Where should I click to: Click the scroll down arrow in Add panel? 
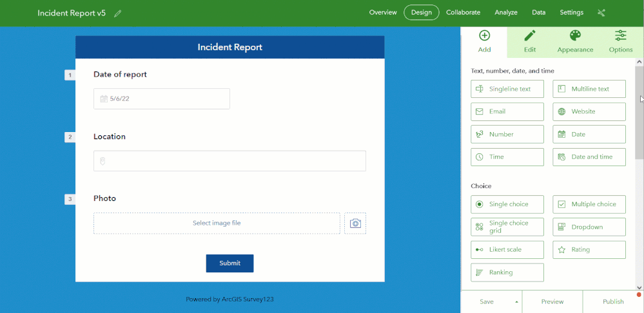click(x=639, y=287)
